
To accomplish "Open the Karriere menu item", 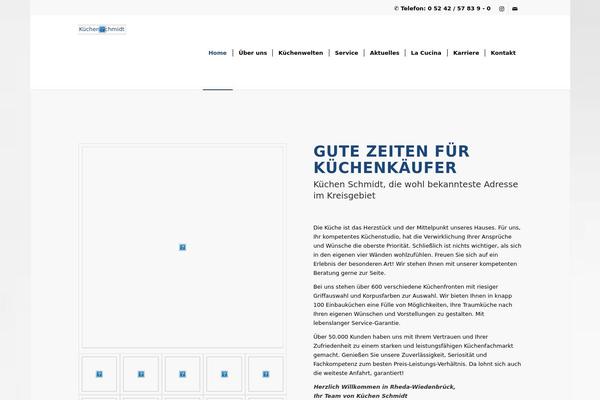I will (466, 53).
